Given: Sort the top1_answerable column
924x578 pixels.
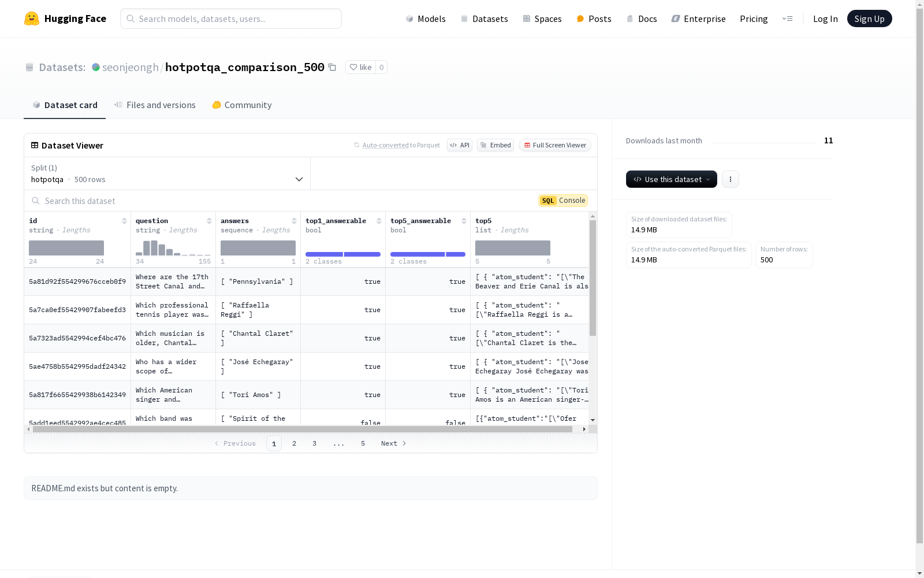Looking at the screenshot, I should tap(379, 221).
